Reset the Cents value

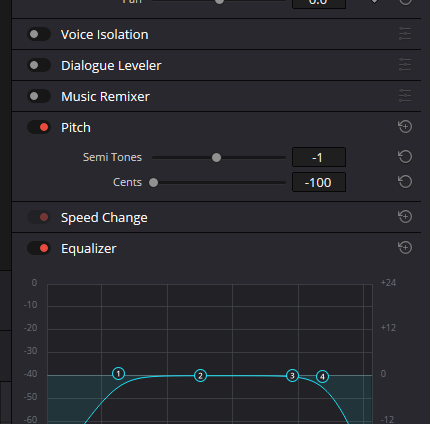pyautogui.click(x=405, y=182)
